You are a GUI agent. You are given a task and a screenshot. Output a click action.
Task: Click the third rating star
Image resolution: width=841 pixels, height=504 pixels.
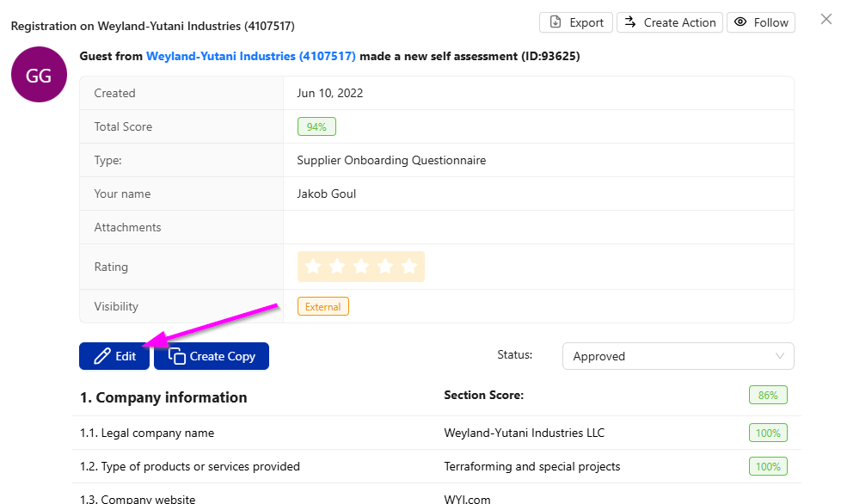tap(361, 266)
